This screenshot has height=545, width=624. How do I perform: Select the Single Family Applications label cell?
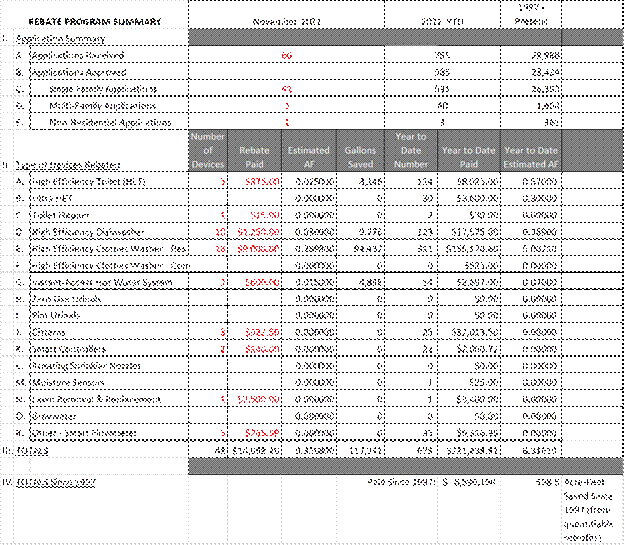coord(103,89)
